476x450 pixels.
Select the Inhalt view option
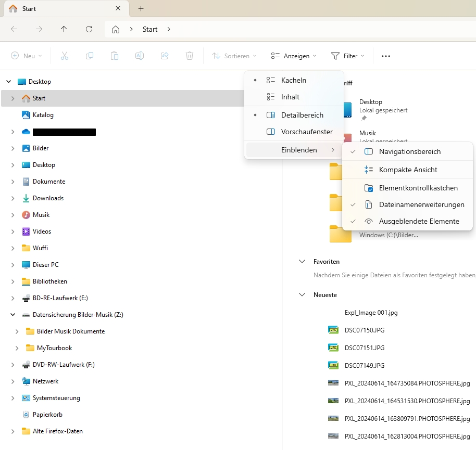[294, 97]
